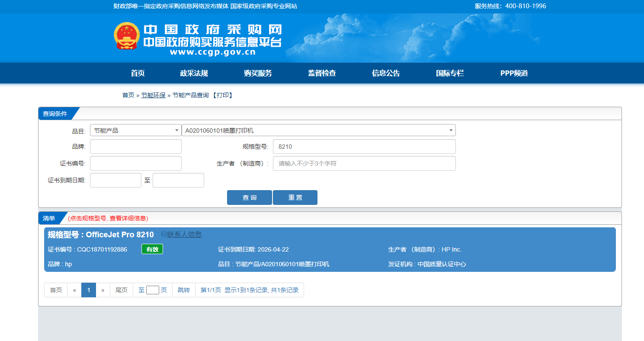This screenshot has width=644, height=341.
Task: Select 信息公告 in the navigation bar
Action: point(386,73)
